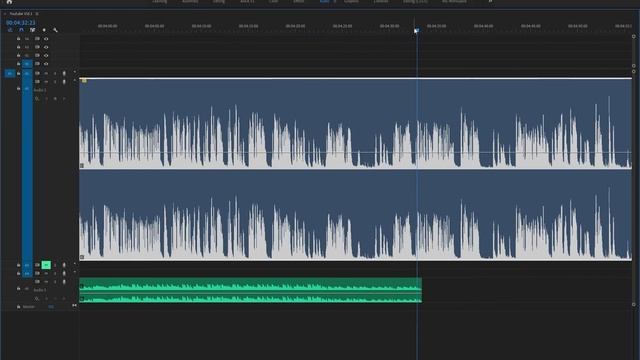Unmute the track with green mute button
The image size is (640, 360).
pos(46,265)
